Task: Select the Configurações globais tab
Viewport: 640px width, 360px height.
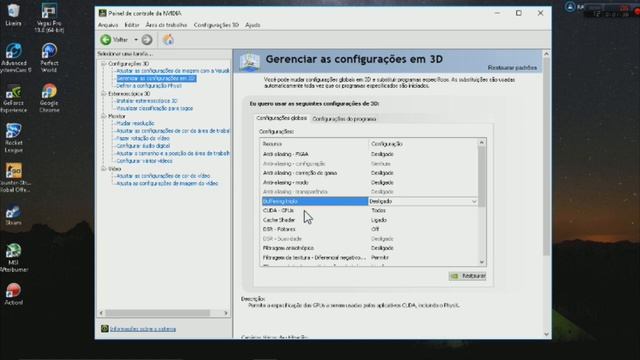Action: pyautogui.click(x=281, y=118)
